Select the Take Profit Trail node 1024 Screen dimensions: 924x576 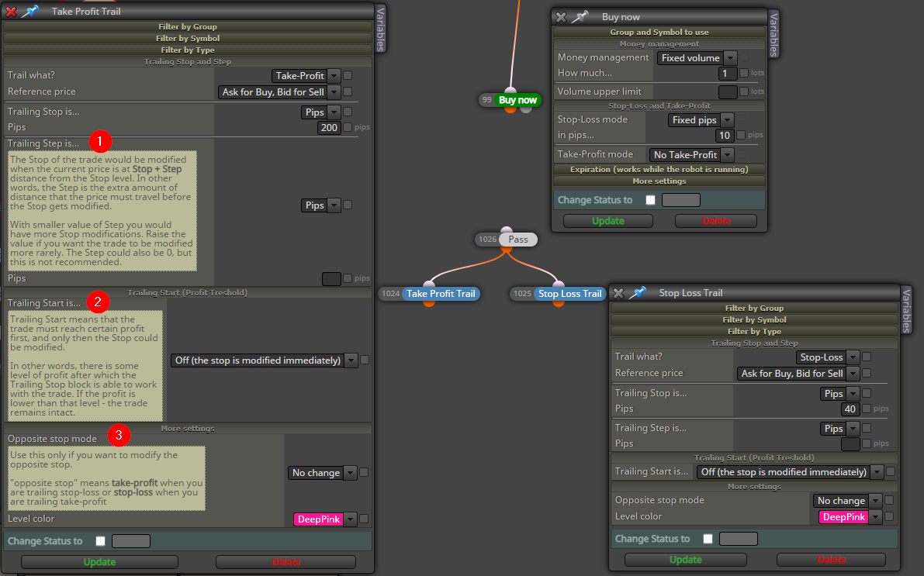click(441, 293)
